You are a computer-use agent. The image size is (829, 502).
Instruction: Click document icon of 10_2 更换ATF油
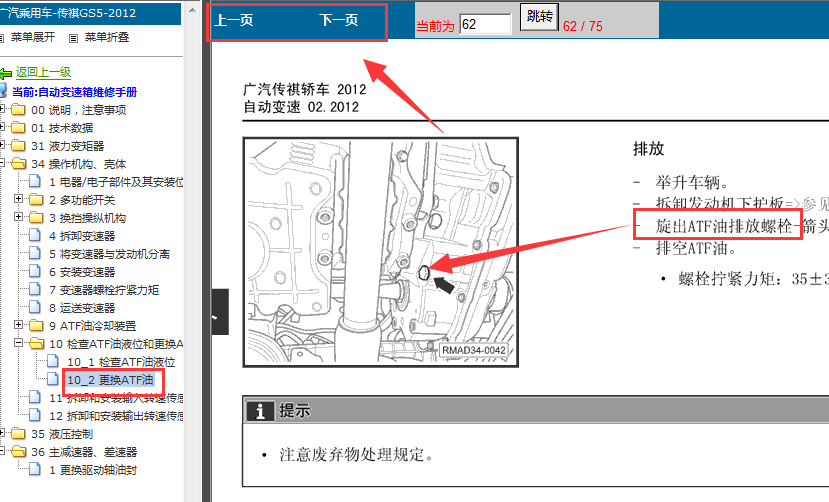coord(53,379)
